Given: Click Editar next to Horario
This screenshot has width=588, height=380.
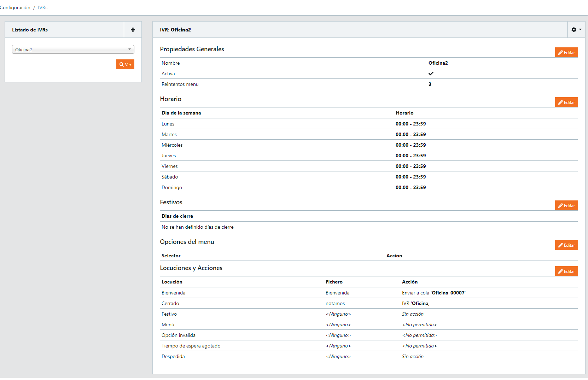Looking at the screenshot, I should pyautogui.click(x=566, y=102).
